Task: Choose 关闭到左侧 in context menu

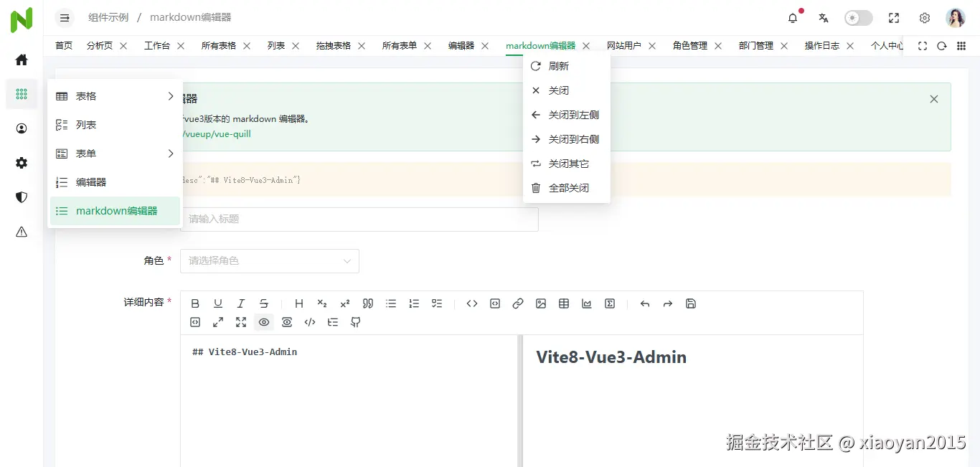Action: [567, 115]
